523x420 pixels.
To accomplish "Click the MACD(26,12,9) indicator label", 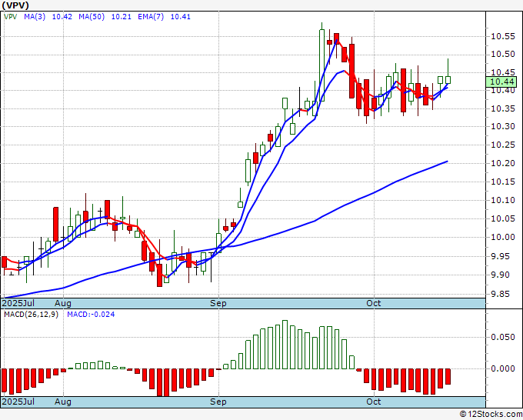I will tap(31, 315).
